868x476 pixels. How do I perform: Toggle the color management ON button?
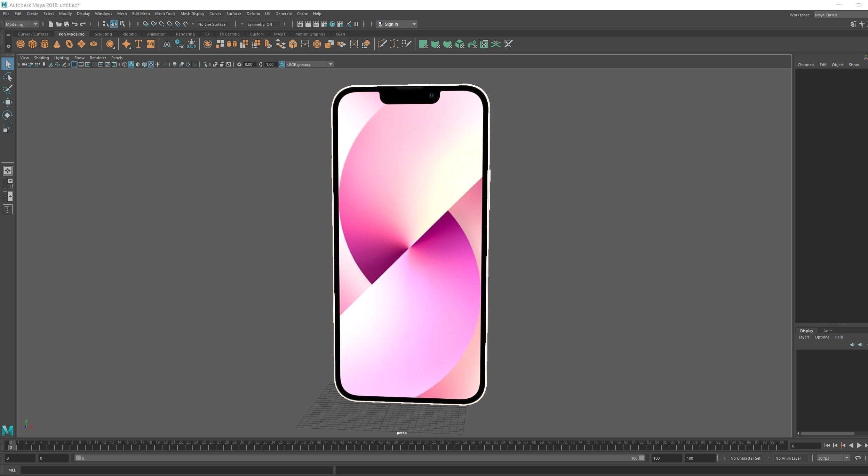pyautogui.click(x=282, y=64)
